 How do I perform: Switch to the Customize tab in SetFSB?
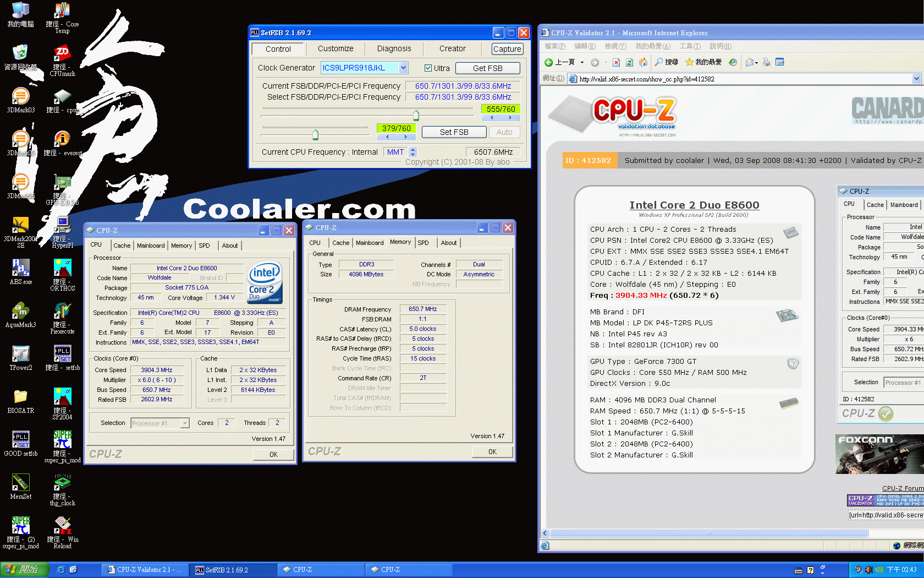pyautogui.click(x=335, y=48)
